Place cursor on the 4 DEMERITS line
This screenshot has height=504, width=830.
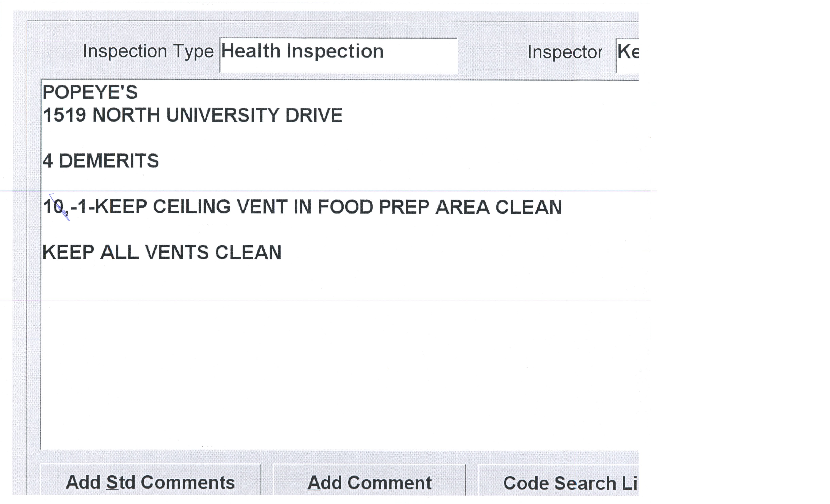pyautogui.click(x=101, y=161)
